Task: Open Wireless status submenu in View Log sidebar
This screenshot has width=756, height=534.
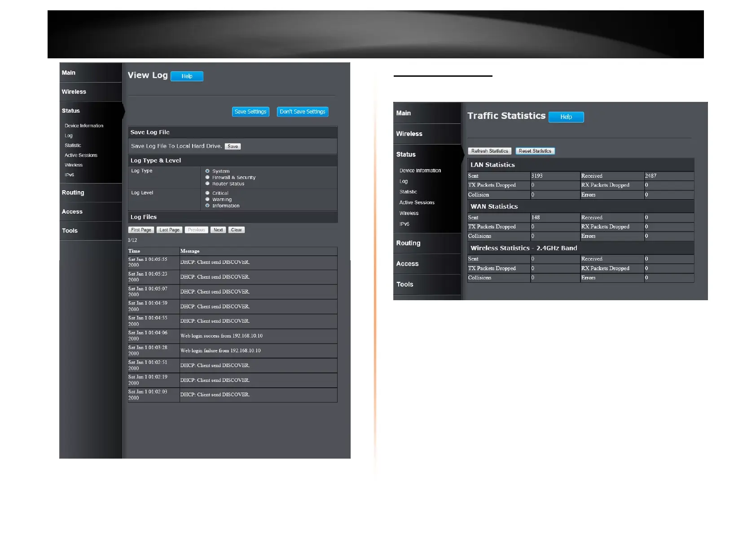Action: (x=74, y=165)
